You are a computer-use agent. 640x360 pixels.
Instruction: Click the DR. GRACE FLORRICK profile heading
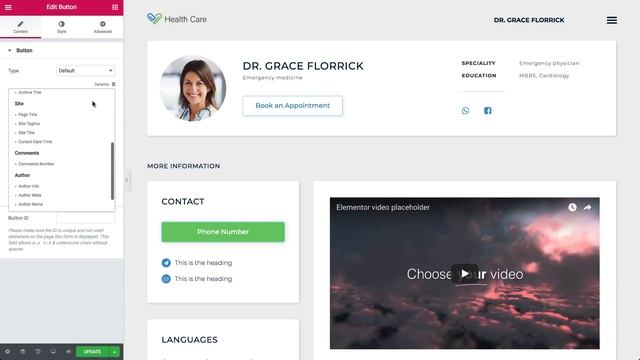[303, 66]
